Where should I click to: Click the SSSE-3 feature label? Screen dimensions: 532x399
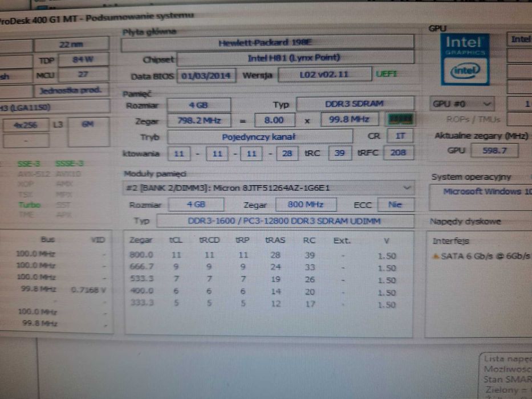point(70,164)
